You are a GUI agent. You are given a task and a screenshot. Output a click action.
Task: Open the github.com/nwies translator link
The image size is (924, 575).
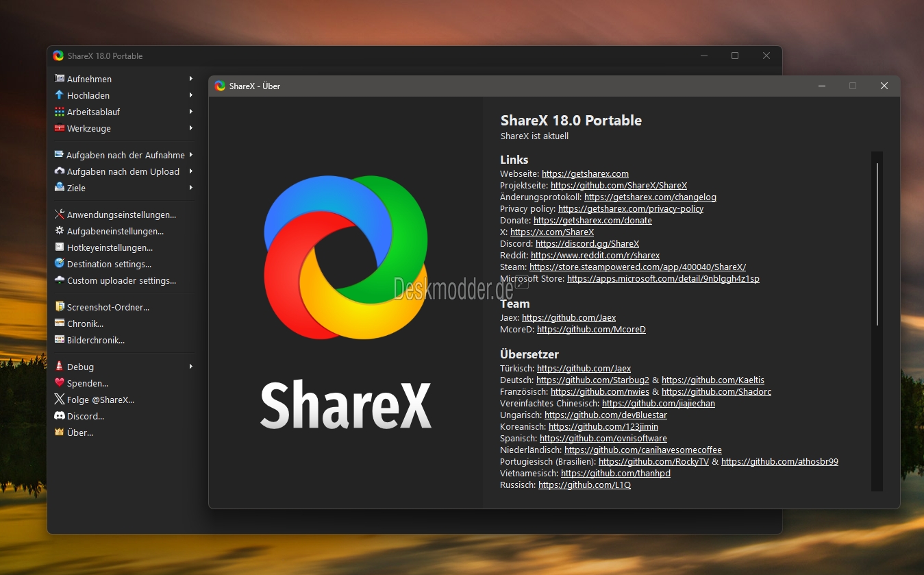coord(600,392)
